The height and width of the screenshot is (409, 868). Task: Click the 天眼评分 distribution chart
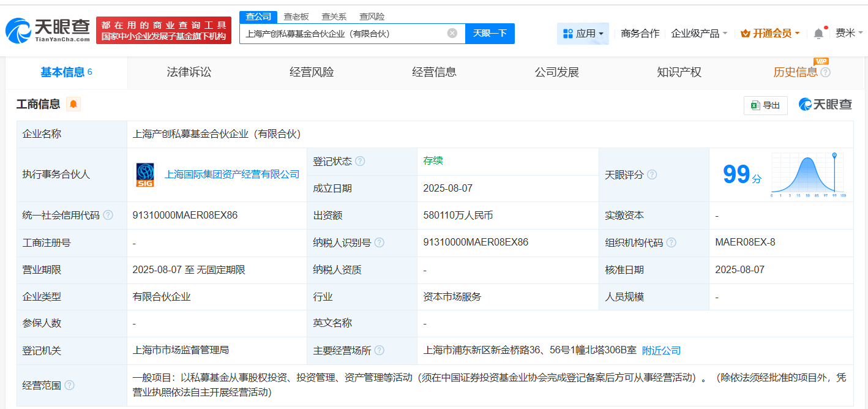[x=807, y=175]
